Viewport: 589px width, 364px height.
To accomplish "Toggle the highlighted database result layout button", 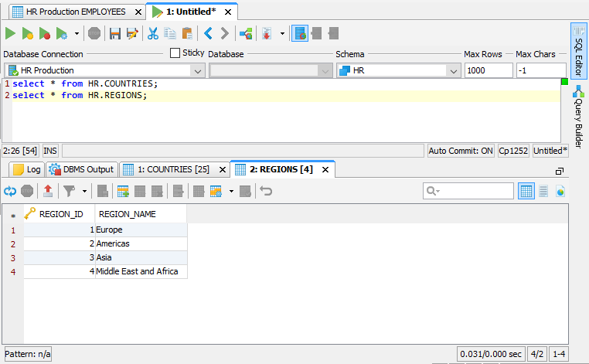I will tap(300, 33).
